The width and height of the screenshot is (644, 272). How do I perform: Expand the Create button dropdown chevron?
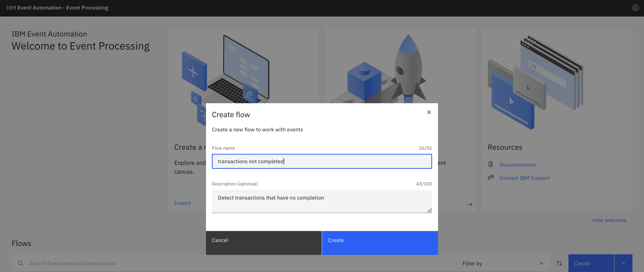[x=623, y=263]
